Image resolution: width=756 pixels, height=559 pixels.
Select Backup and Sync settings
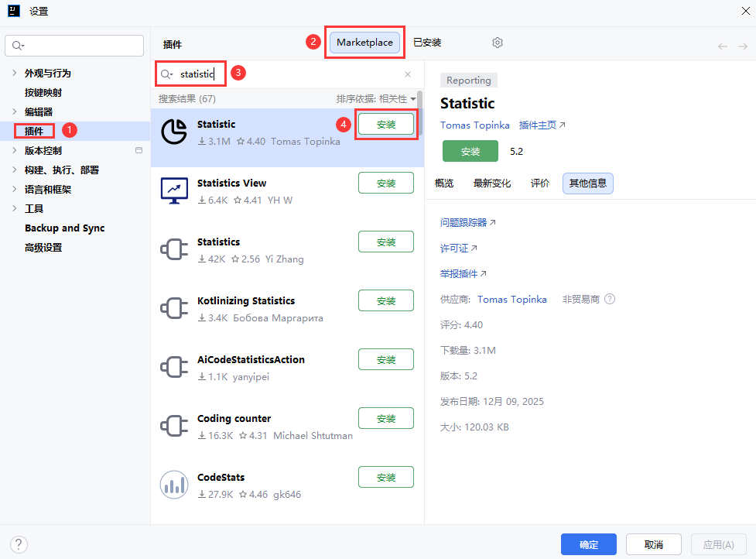64,228
